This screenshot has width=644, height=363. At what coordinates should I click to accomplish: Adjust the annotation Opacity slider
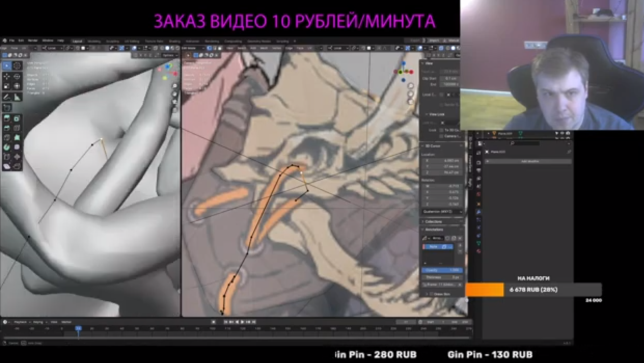pyautogui.click(x=442, y=271)
